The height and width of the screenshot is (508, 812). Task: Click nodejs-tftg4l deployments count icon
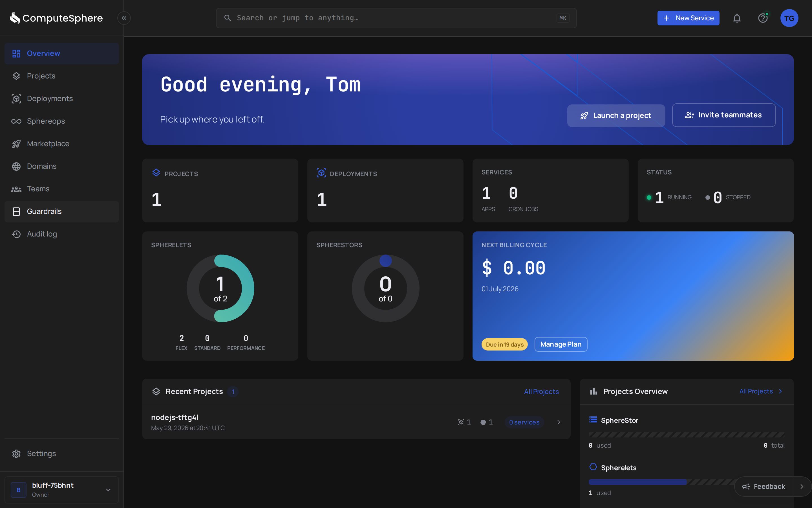[461, 422]
